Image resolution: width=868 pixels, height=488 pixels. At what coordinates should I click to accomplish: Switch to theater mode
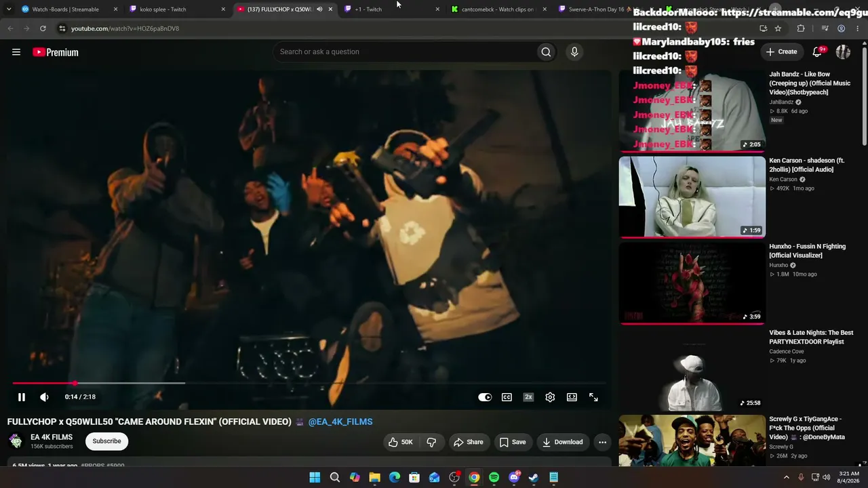point(572,397)
